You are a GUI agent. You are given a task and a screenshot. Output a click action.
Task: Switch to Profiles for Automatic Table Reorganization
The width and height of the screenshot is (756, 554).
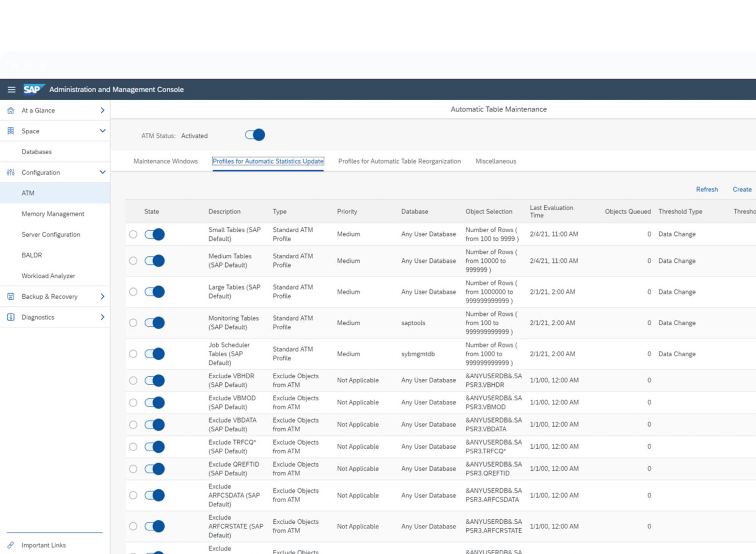399,161
